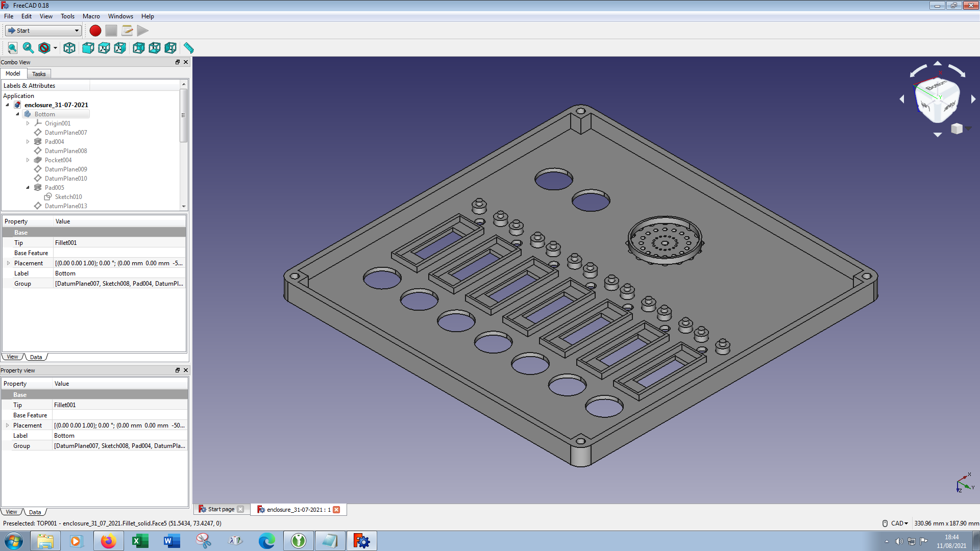
Task: Expand the Pad004 tree node
Action: [28, 142]
